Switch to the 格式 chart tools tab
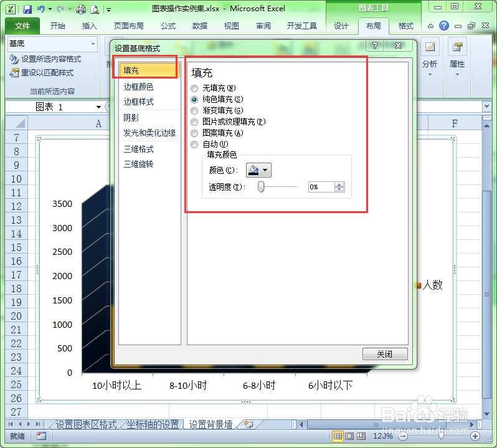The image size is (497, 448). tap(405, 26)
